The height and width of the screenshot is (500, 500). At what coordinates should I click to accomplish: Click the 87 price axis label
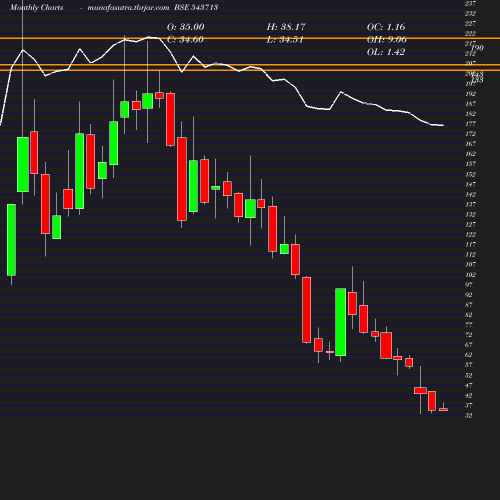(x=469, y=305)
